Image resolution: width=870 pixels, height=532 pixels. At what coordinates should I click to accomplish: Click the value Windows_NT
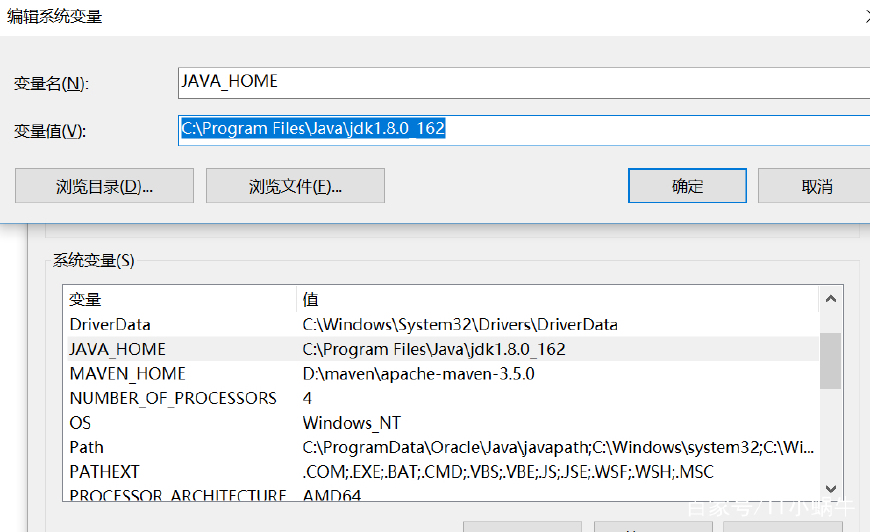pos(352,423)
